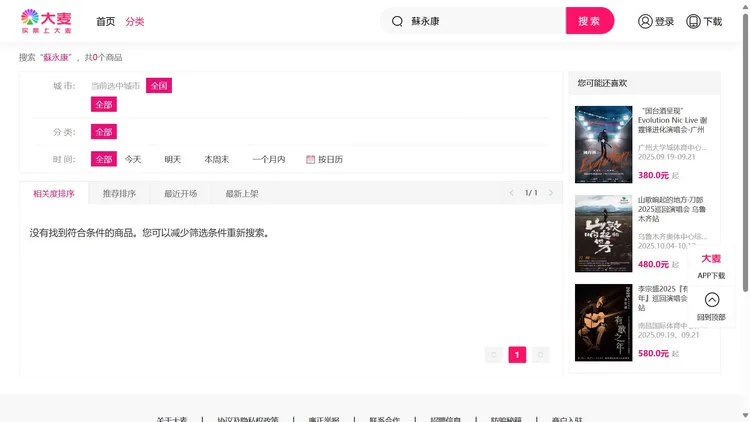Go to next results page arrow
The height and width of the screenshot is (422, 750).
(541, 354)
